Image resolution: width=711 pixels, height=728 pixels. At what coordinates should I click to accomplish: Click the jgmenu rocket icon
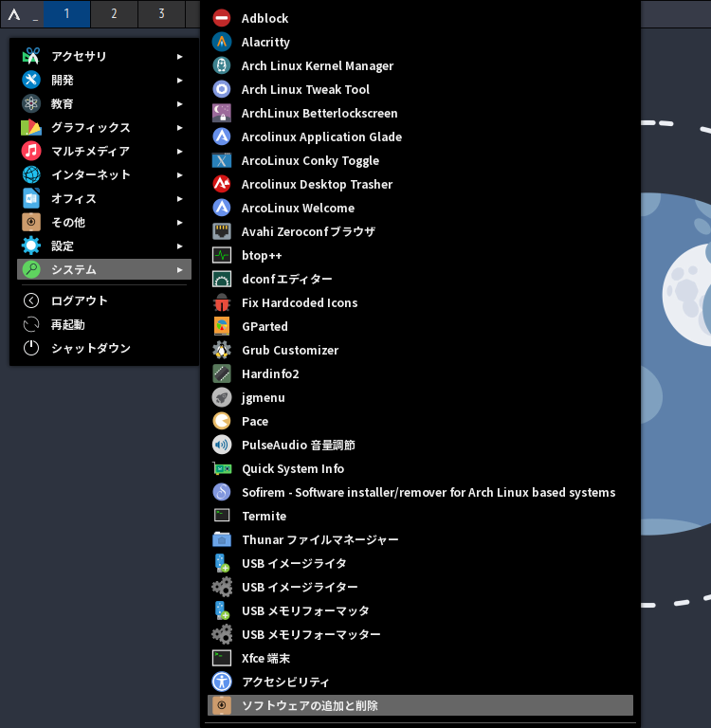pos(222,397)
